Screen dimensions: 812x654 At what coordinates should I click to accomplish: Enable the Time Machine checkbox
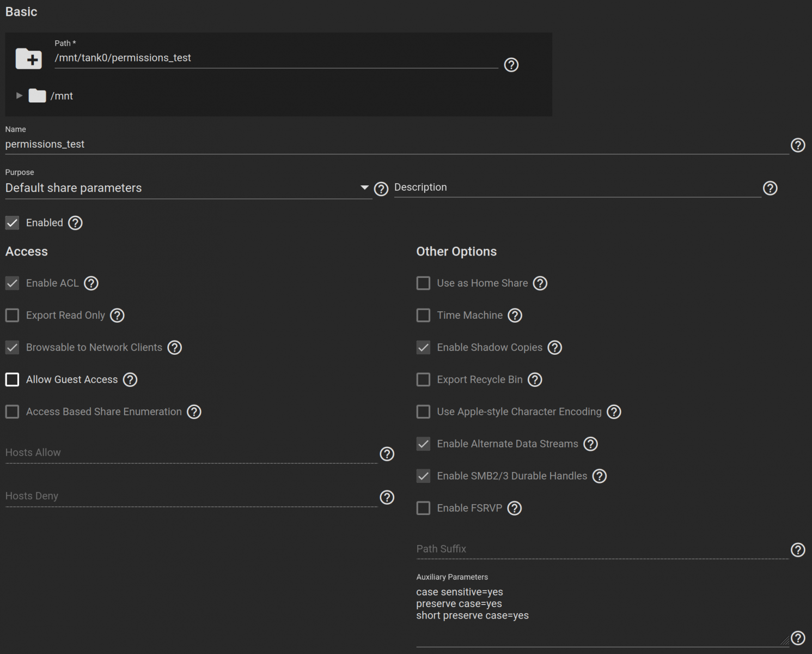coord(423,316)
